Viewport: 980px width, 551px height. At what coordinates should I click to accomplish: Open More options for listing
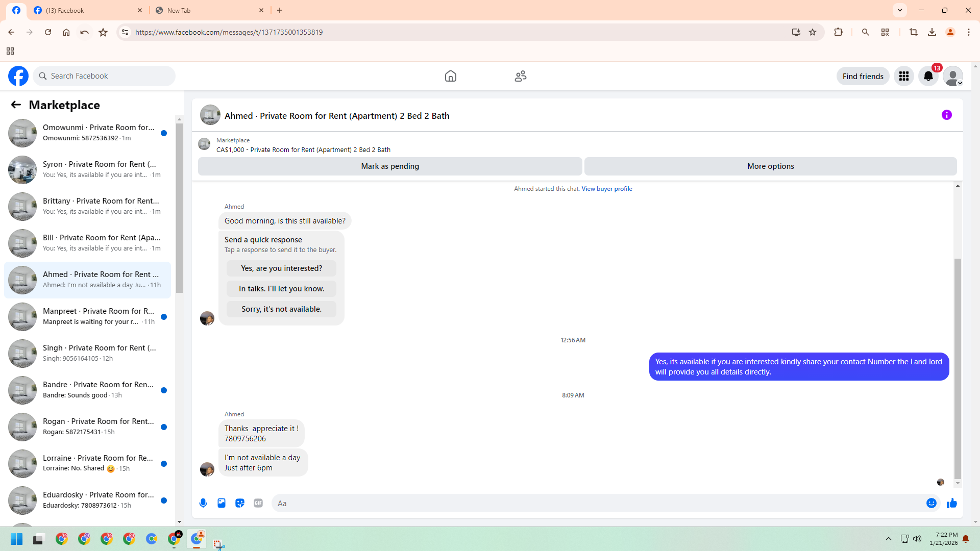point(770,166)
